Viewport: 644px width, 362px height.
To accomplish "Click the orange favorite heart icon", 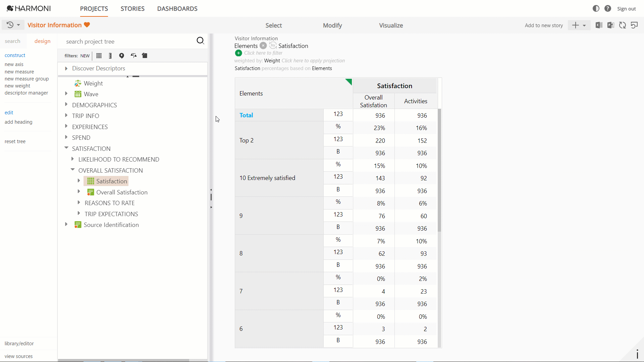I will pos(87,25).
